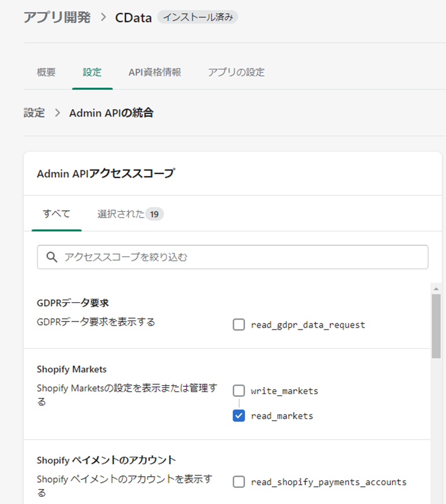Go back to アプリ開発 breadcrumb

(57, 17)
